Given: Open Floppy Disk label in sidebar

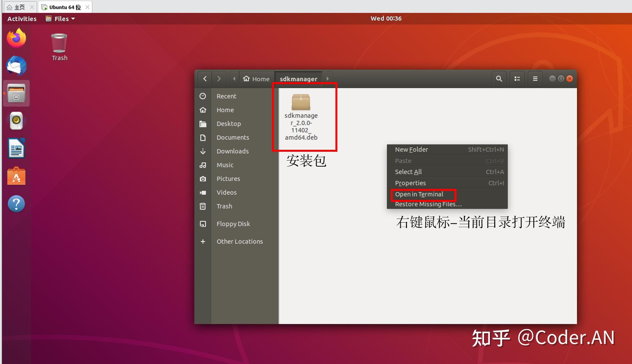Looking at the screenshot, I should click(x=233, y=224).
